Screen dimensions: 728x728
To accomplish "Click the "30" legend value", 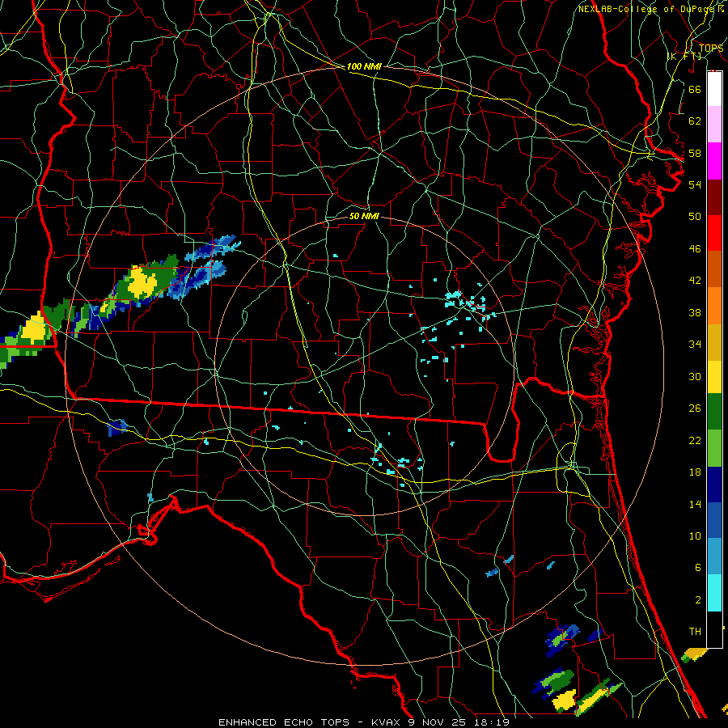I will pos(695,376).
